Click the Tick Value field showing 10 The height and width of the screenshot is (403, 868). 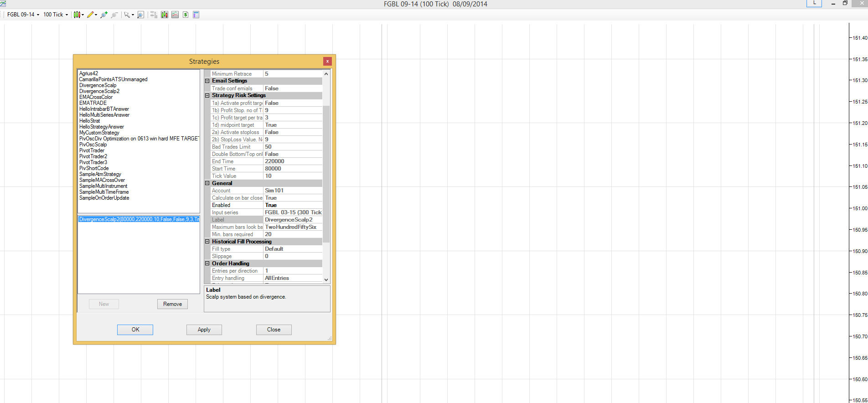tap(293, 176)
